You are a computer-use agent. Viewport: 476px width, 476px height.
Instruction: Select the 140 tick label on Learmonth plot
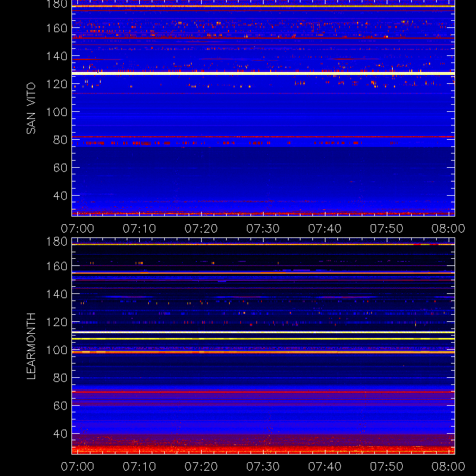57,294
